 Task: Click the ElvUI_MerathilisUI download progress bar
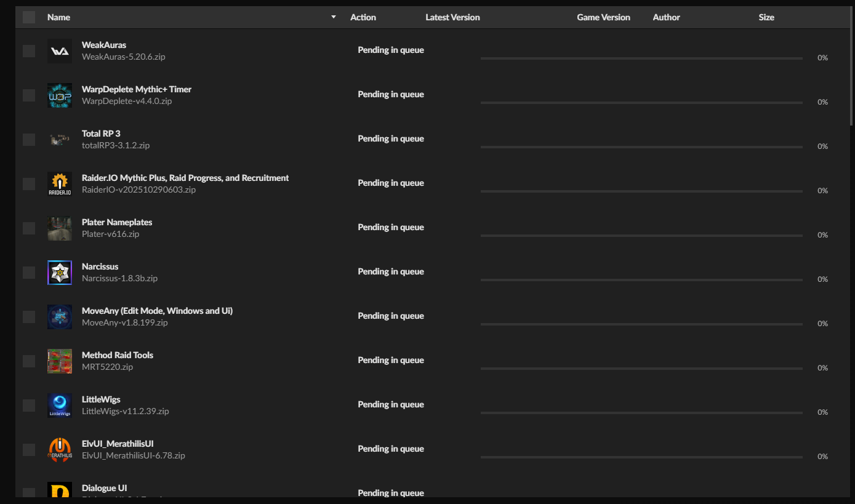click(641, 457)
